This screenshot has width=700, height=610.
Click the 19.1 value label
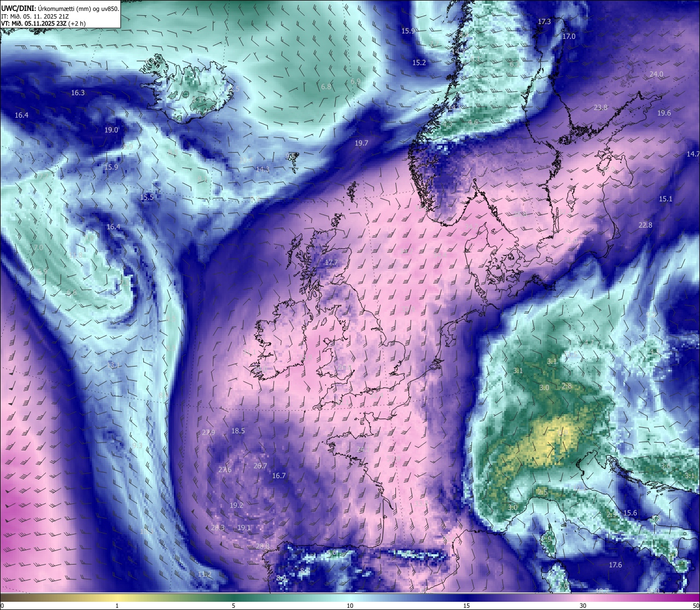click(x=244, y=528)
